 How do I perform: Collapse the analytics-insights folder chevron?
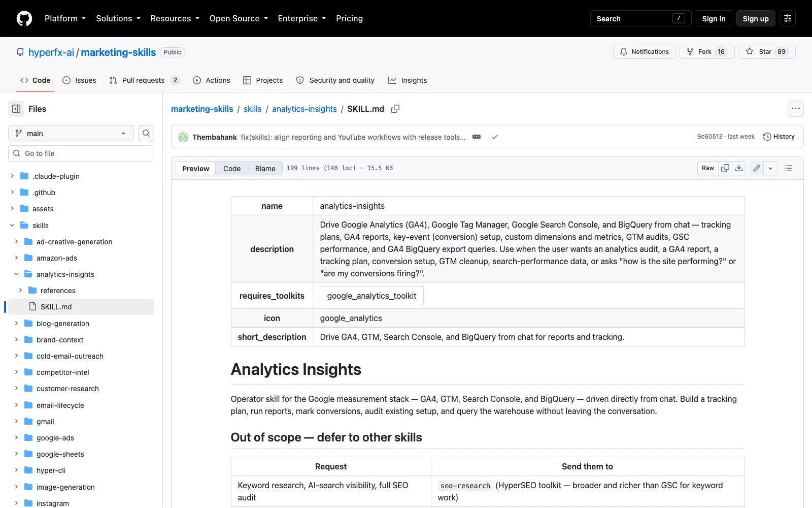[x=16, y=274]
